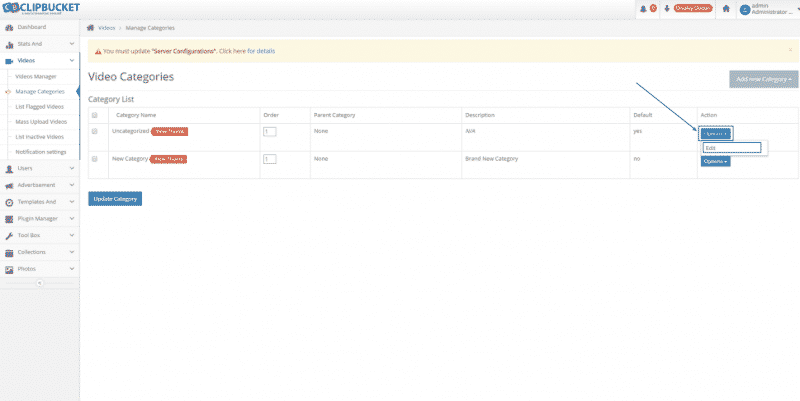Viewport: 800px width, 401px height.
Task: Open the Add new Category dropdown
Action: click(x=763, y=78)
